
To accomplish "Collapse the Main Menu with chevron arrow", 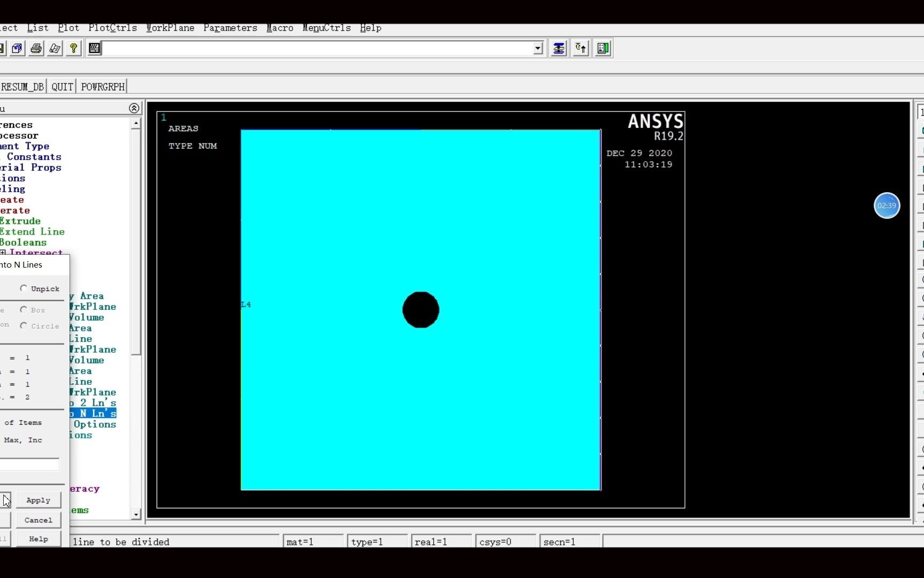I will coord(134,108).
